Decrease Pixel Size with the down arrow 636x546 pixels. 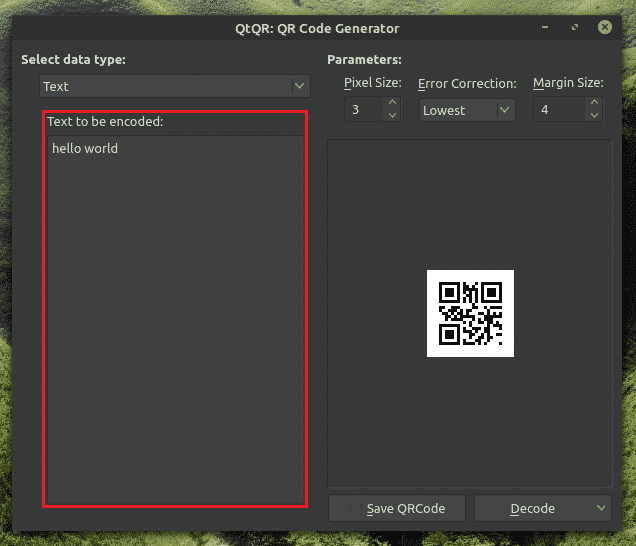[392, 116]
